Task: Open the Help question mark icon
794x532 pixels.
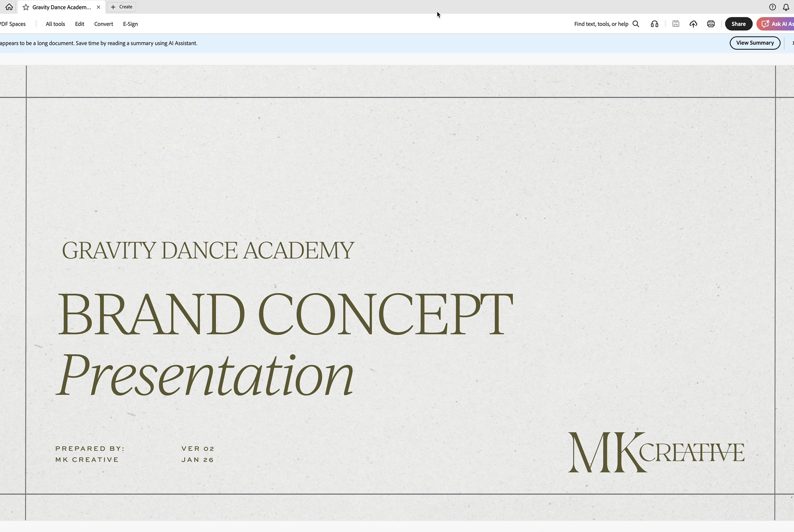Action: click(x=772, y=7)
